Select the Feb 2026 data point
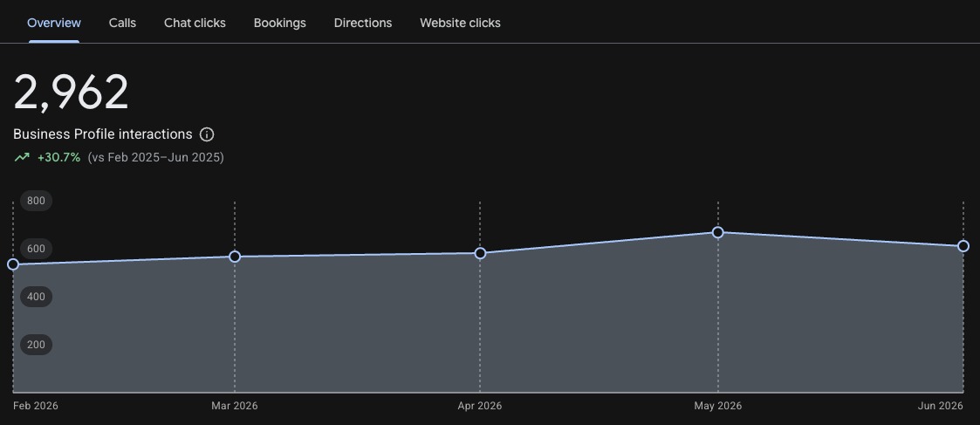This screenshot has height=425, width=980. coord(13,264)
